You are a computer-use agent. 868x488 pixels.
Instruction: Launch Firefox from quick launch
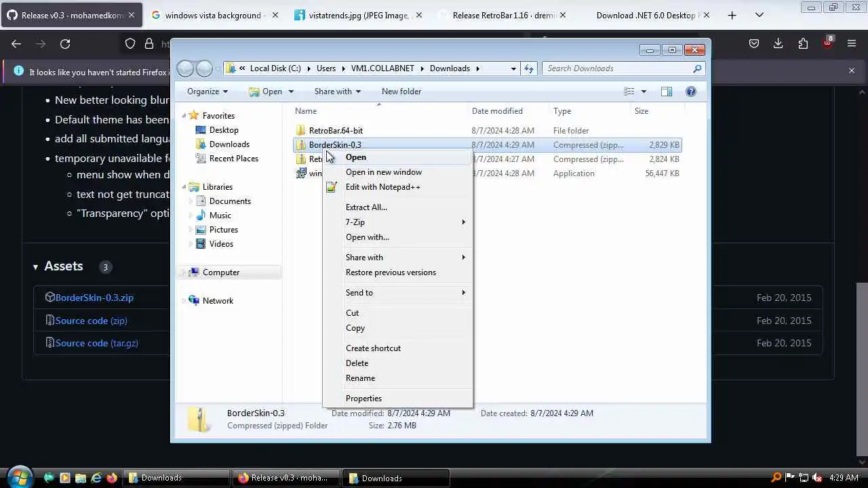click(x=112, y=478)
